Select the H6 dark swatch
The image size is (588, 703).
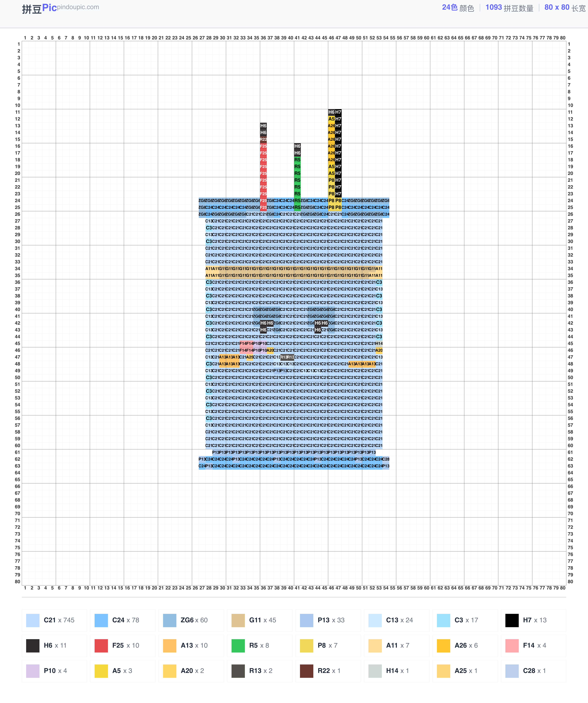point(33,646)
